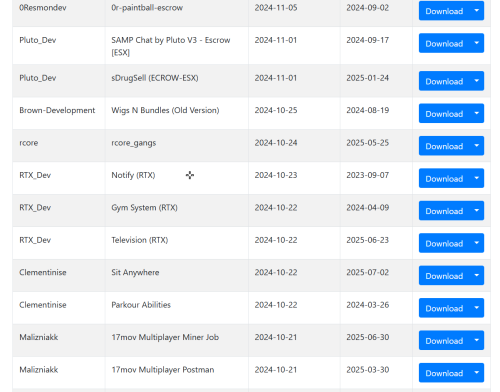Download 17mov Multiplayer Postman
500x392 pixels.
[x=444, y=373]
